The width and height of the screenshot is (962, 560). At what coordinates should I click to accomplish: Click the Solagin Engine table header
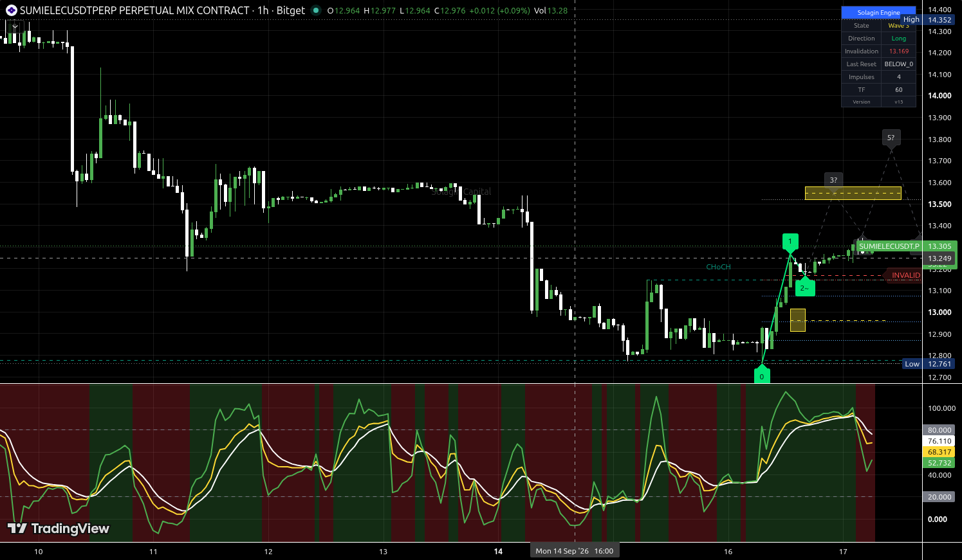[878, 12]
